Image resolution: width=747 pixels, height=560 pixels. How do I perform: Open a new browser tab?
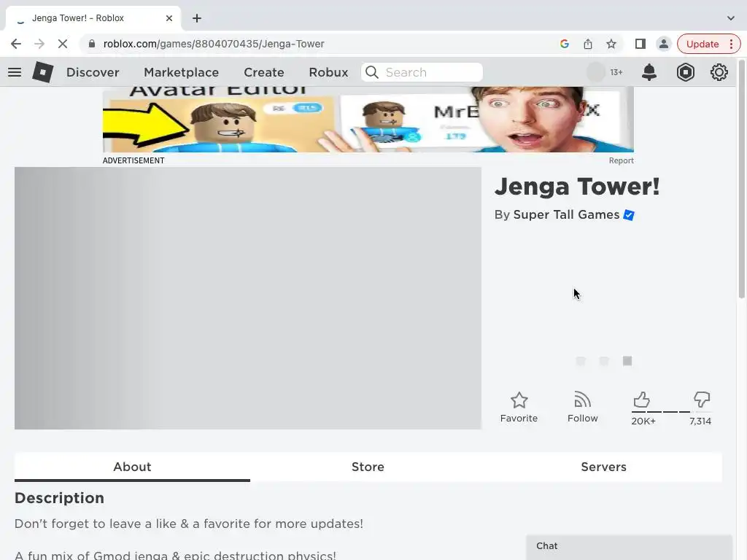[197, 18]
